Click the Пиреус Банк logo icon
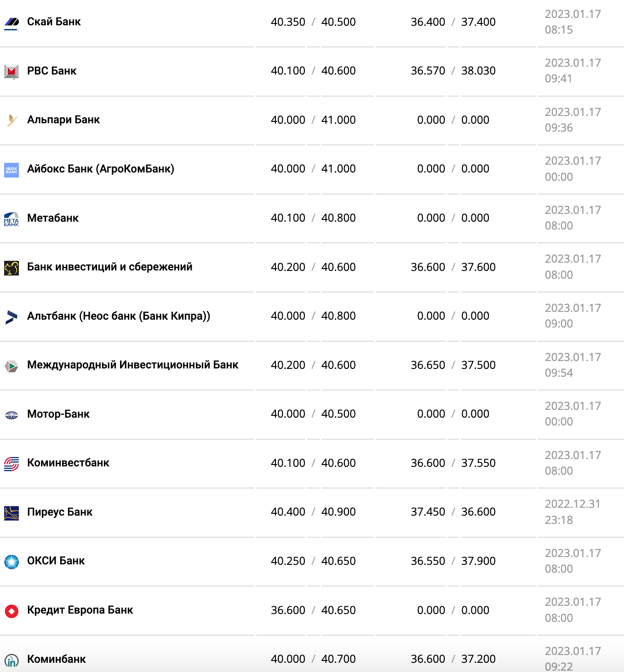This screenshot has width=624, height=672. point(11,513)
